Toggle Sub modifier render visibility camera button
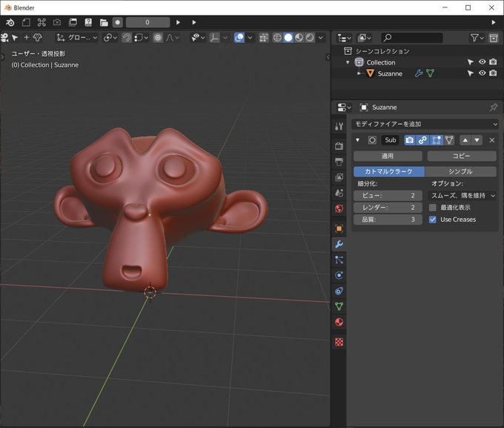Screen dimensions: 504x428 [409, 140]
